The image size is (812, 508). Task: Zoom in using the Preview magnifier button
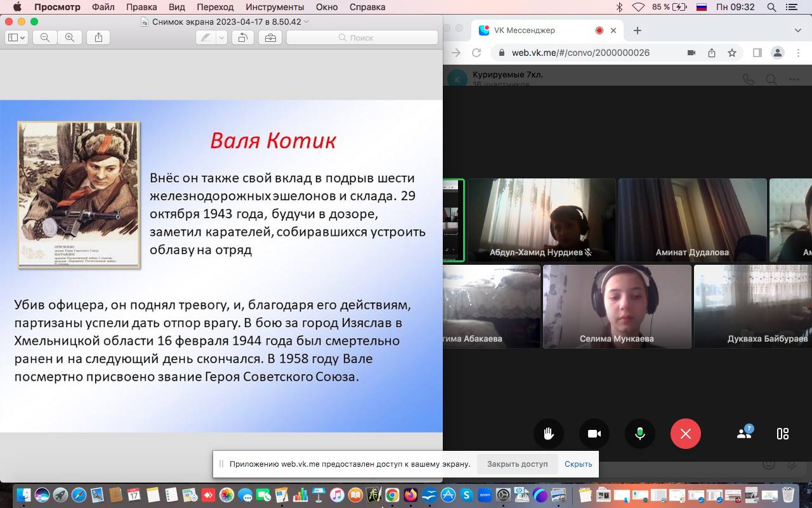point(70,37)
